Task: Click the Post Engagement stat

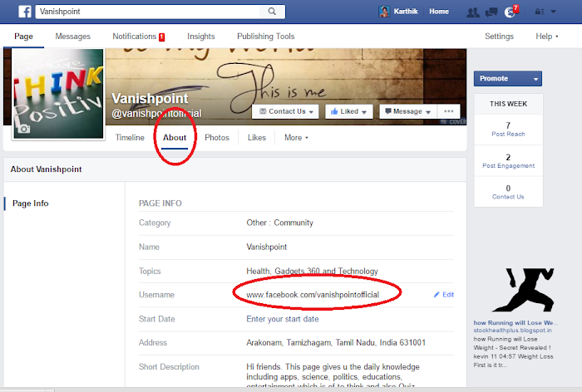Action: point(508,161)
